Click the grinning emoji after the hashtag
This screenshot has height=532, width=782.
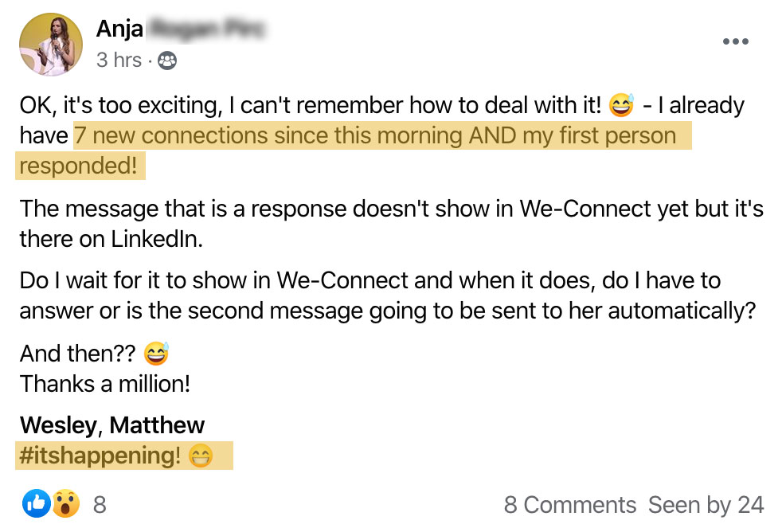pyautogui.click(x=201, y=456)
